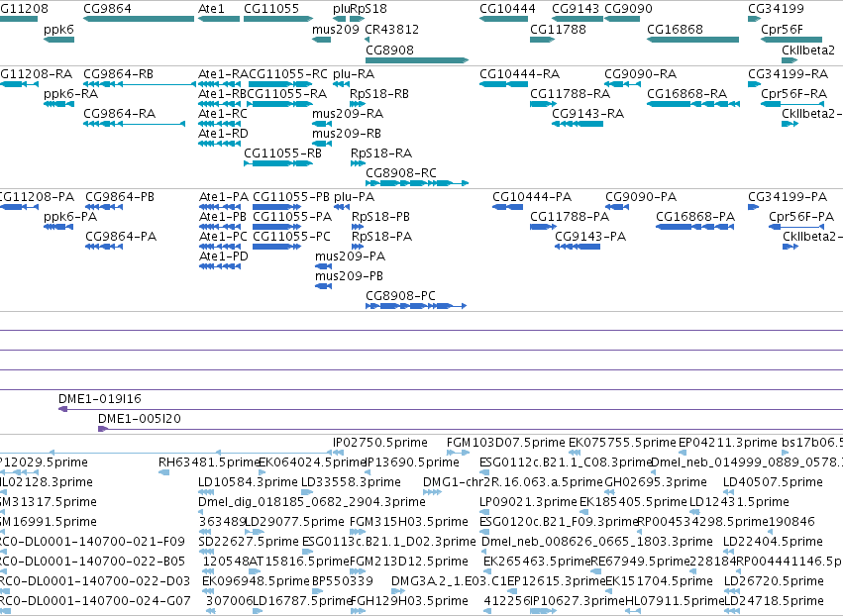Click the CG11055 gene label
Viewport: 843px width, 616px height.
(271, 9)
